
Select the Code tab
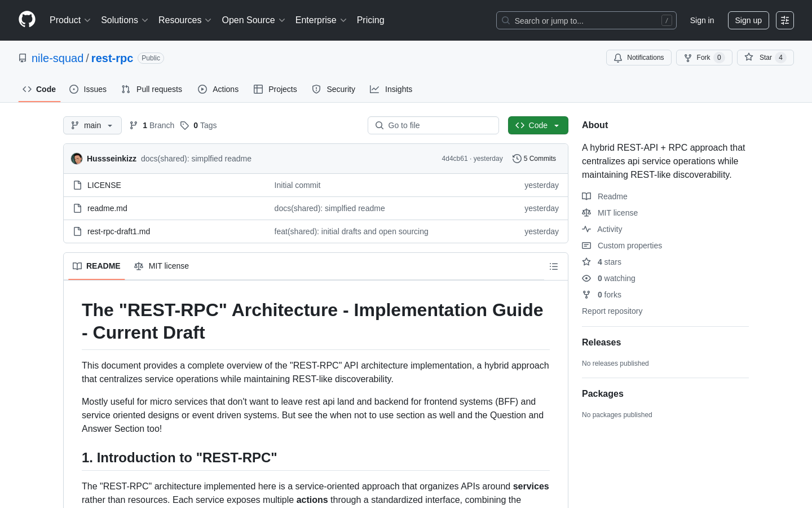pyautogui.click(x=39, y=89)
